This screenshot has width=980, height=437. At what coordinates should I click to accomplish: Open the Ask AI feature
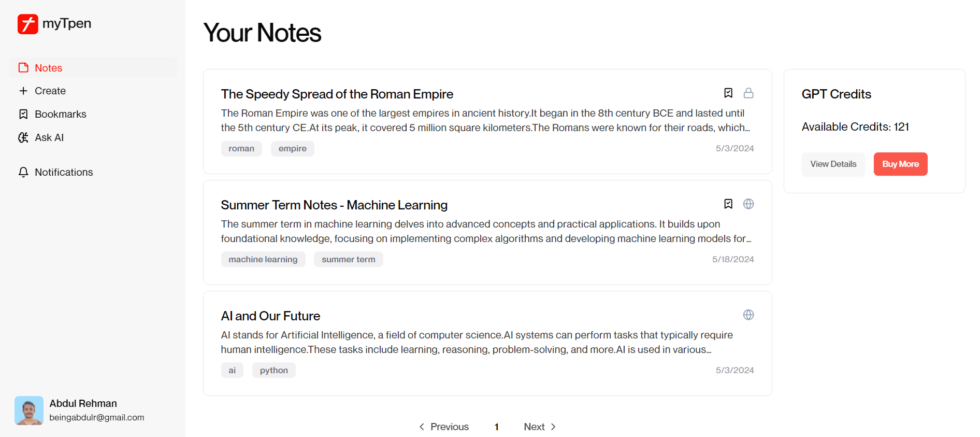tap(49, 137)
